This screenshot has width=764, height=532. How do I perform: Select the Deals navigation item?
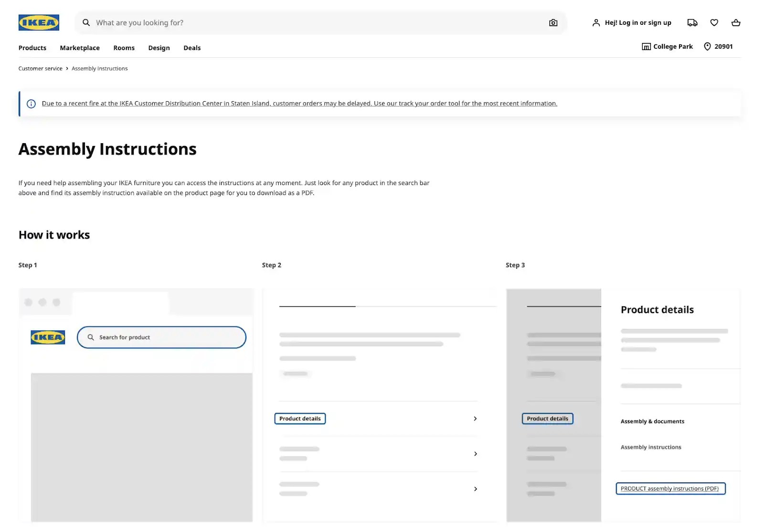coord(192,48)
